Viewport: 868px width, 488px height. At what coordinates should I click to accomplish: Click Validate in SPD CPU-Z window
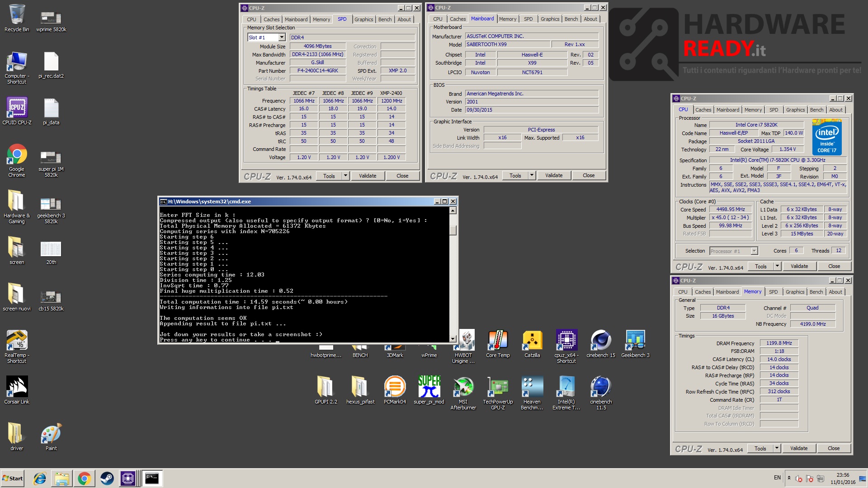click(x=368, y=176)
